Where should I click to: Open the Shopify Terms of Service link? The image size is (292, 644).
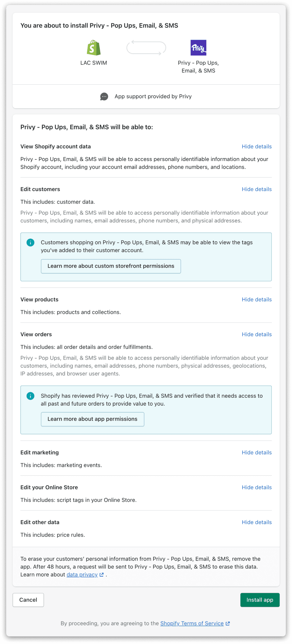tap(192, 623)
